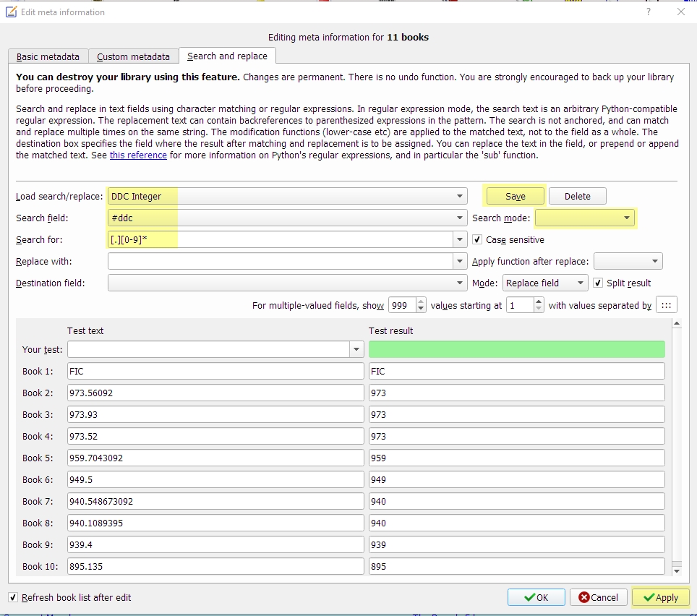Switch to the Basic metadata tab

[48, 56]
